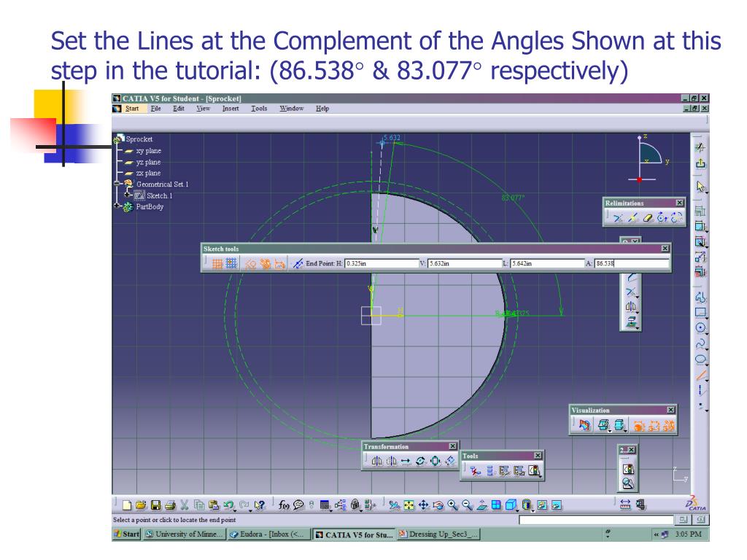Screen dimensions: 747x560
Task: Expand the Sketch.1 tree node
Action: [x=127, y=195]
